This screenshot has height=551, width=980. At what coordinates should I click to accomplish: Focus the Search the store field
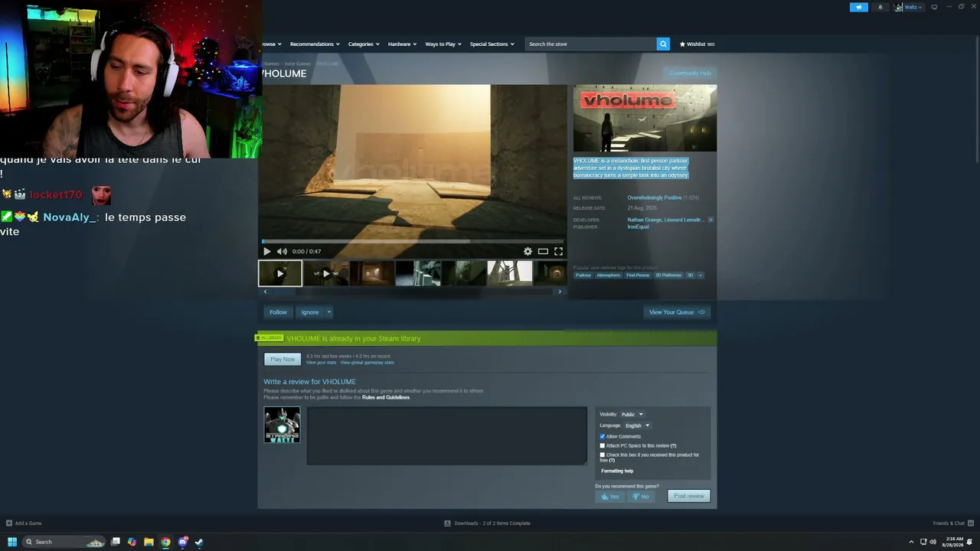(590, 44)
